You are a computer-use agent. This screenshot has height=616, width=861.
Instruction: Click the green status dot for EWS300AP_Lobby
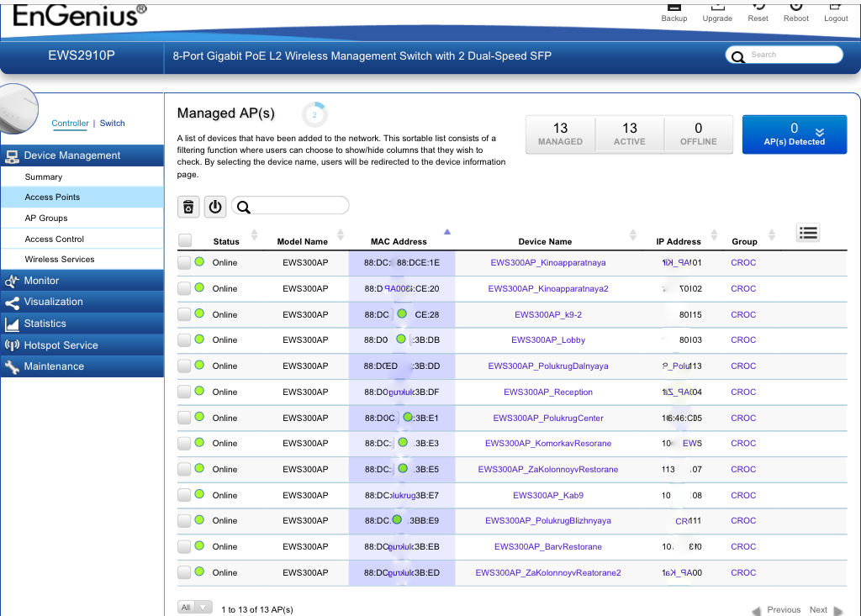[x=199, y=340]
